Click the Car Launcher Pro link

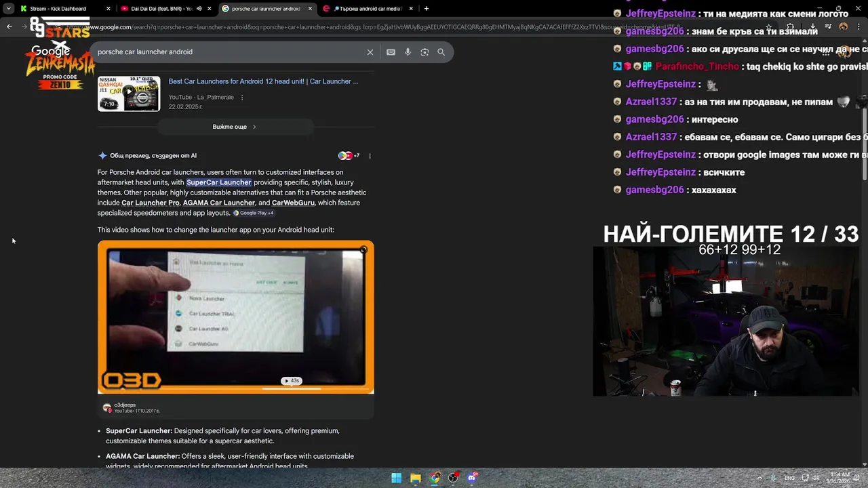point(151,203)
